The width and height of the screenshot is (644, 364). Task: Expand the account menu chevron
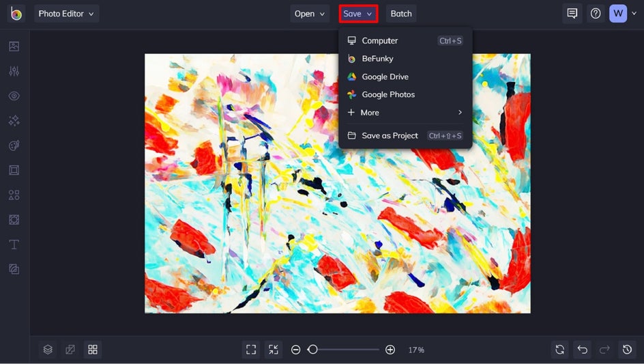click(x=634, y=14)
